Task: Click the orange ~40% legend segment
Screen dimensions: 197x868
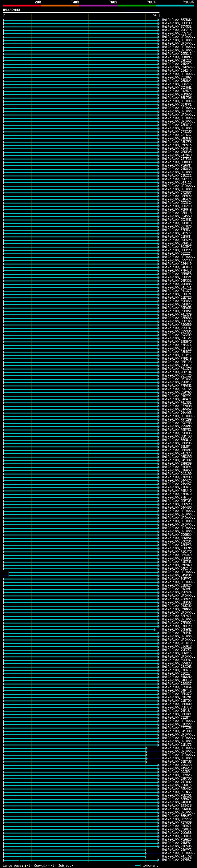Action: 60,6
